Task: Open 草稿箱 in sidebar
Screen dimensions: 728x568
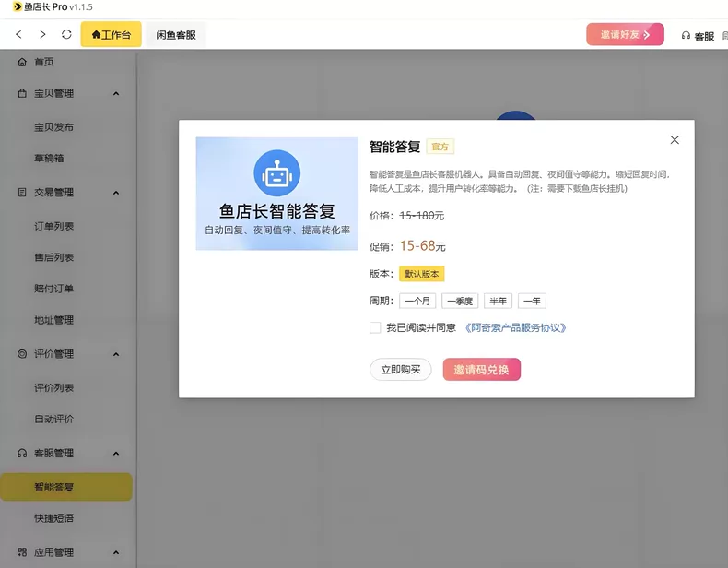Action: pos(49,159)
